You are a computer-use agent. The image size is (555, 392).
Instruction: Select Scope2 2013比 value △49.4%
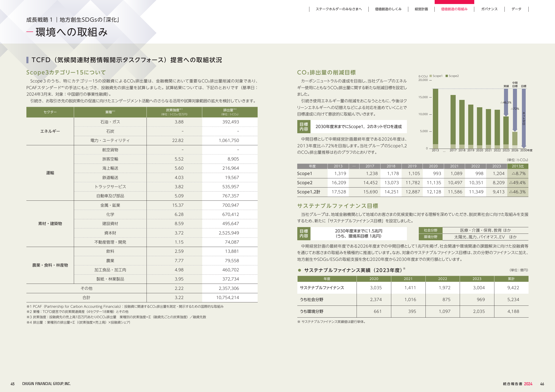point(518,183)
